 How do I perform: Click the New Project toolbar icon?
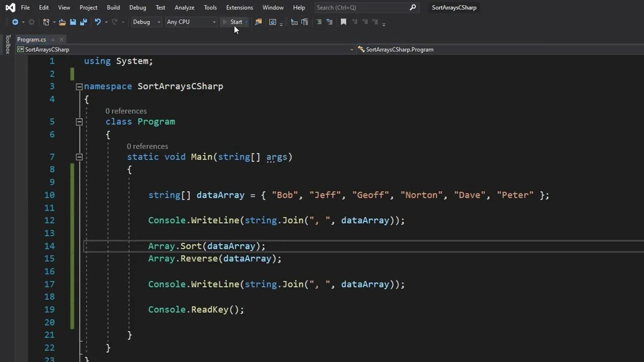click(46, 22)
